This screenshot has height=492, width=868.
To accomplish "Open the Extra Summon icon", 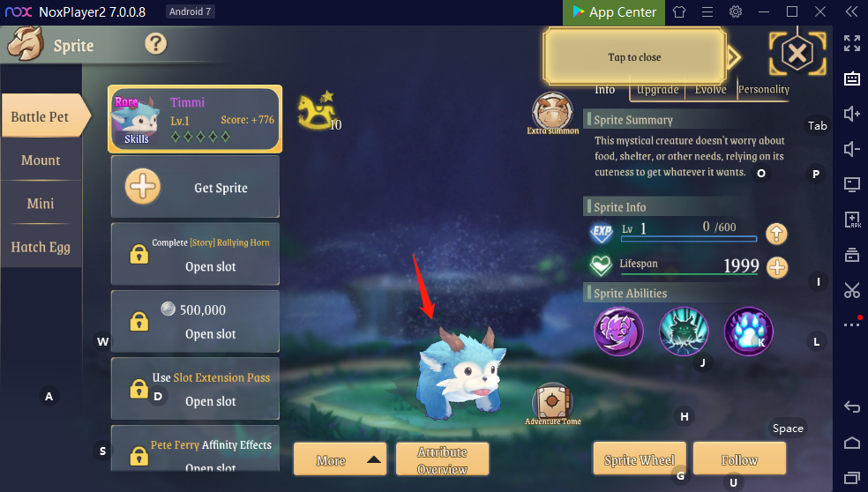I will pyautogui.click(x=552, y=113).
